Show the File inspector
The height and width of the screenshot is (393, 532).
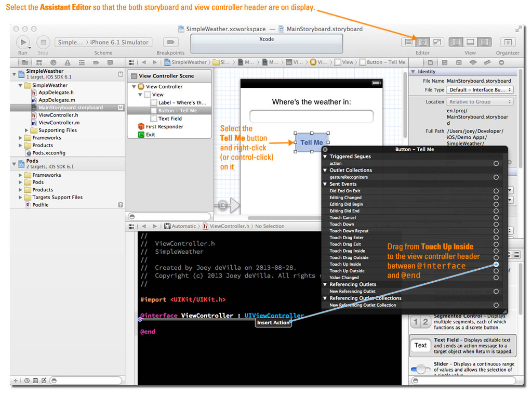click(x=430, y=62)
